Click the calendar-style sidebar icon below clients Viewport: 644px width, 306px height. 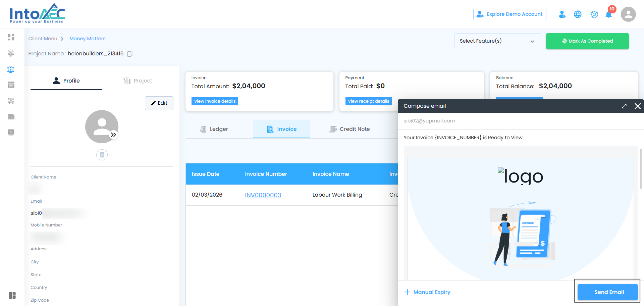tap(11, 85)
